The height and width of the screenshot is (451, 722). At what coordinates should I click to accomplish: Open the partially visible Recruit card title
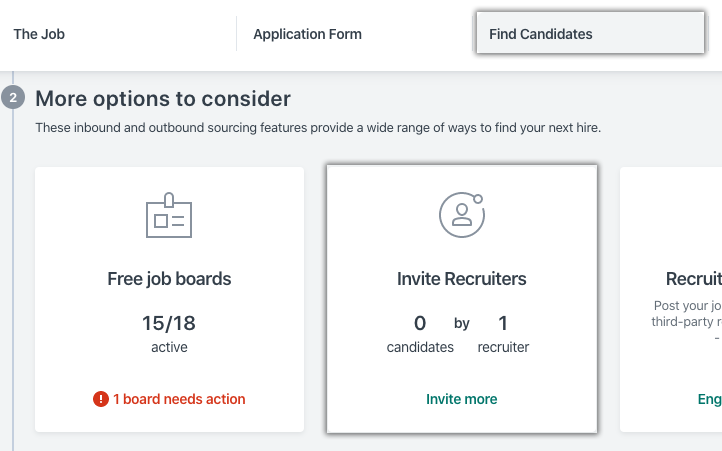pyautogui.click(x=693, y=279)
